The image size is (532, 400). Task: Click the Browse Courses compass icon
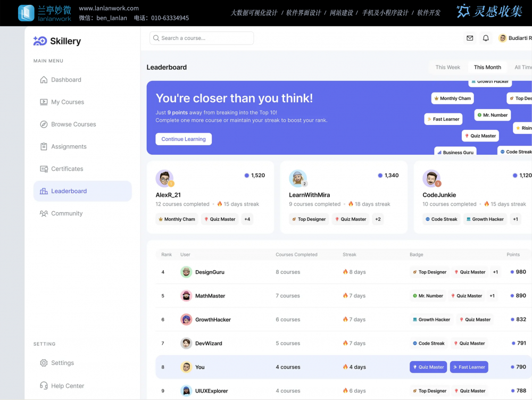tap(44, 124)
